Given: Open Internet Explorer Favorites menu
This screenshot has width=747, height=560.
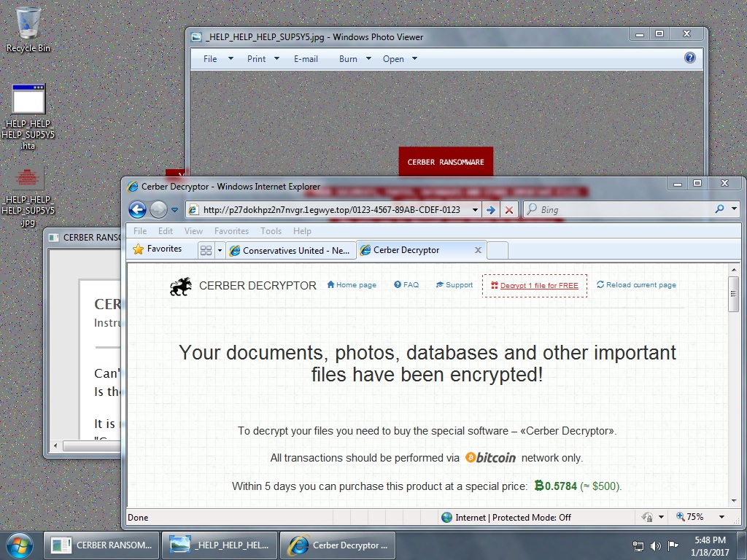Looking at the screenshot, I should click(231, 231).
